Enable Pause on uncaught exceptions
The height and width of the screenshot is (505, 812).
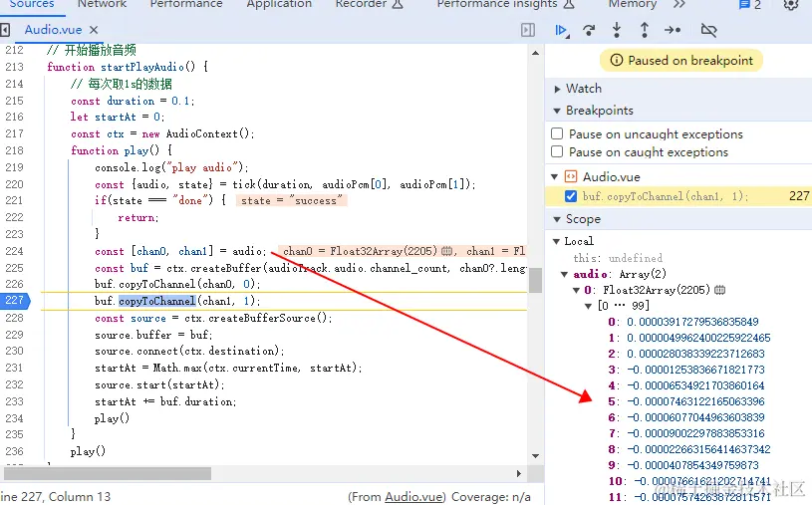click(557, 133)
